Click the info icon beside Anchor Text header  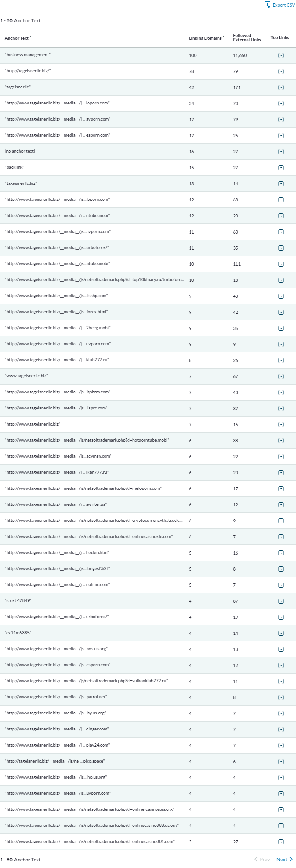tap(30, 36)
